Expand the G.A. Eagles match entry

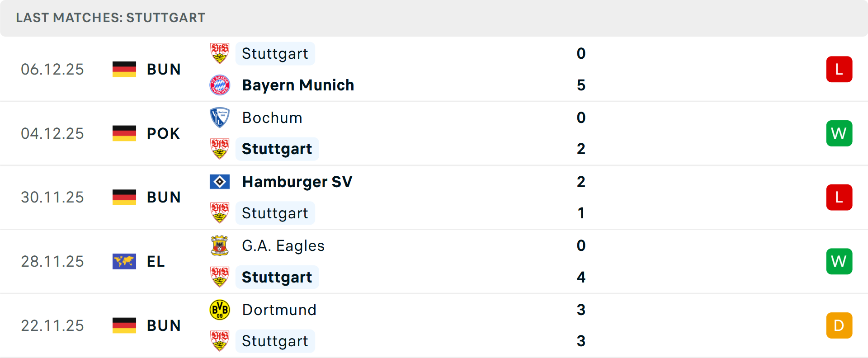(x=434, y=261)
